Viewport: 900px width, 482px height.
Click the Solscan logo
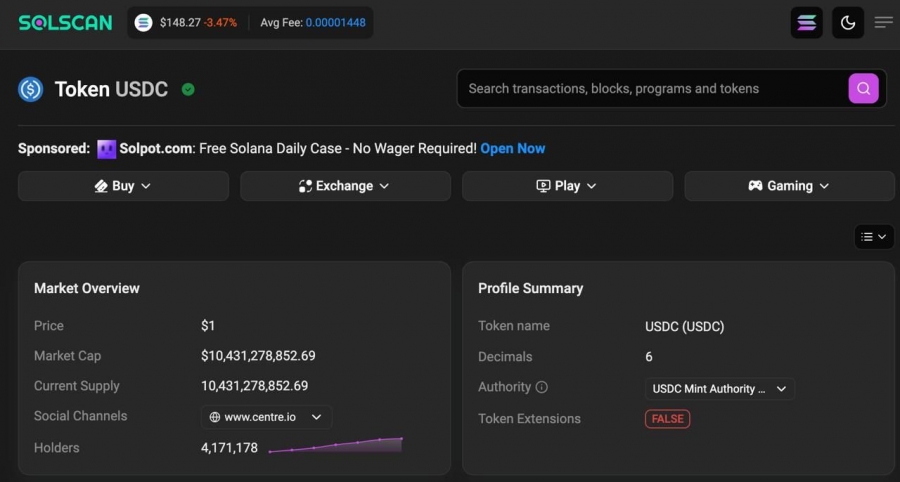pos(65,23)
